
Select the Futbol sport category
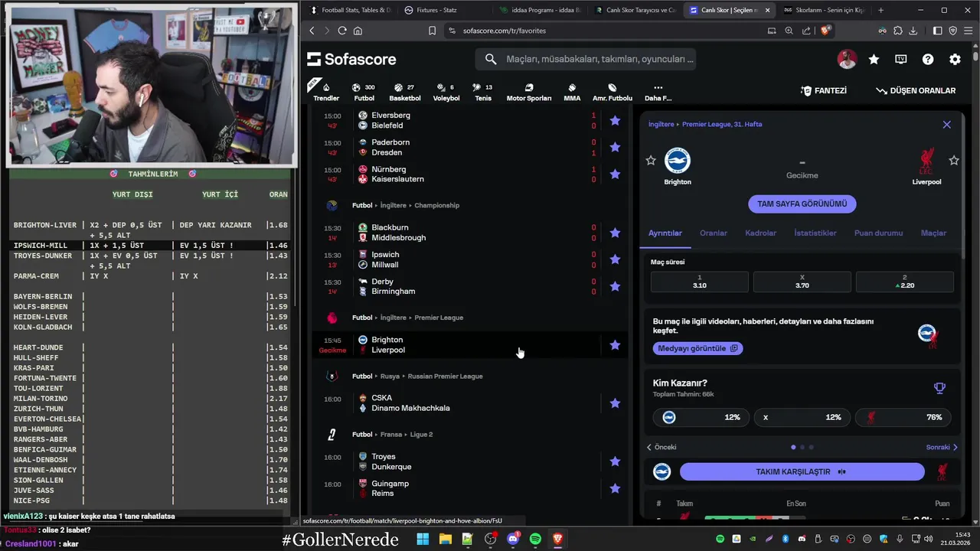pos(364,92)
